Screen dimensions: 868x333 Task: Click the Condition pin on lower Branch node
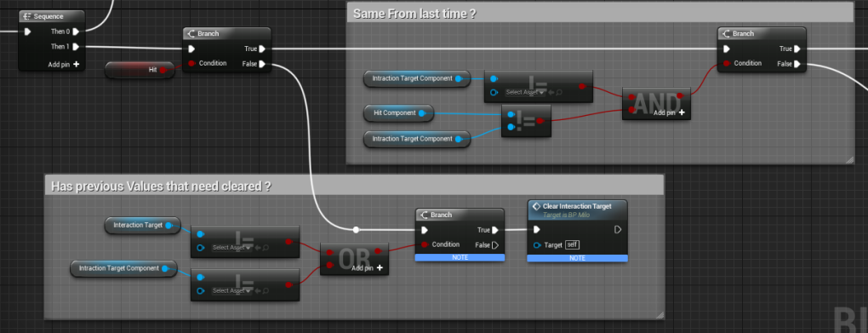point(425,244)
